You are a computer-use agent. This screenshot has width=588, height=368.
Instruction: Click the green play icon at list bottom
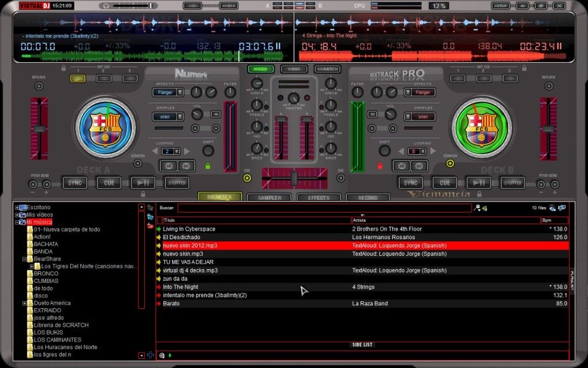point(170,355)
